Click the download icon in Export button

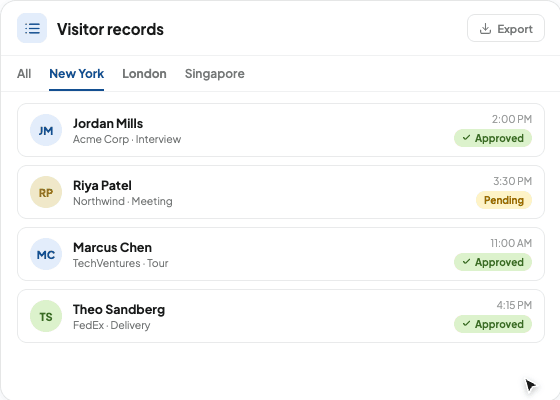[x=485, y=29]
